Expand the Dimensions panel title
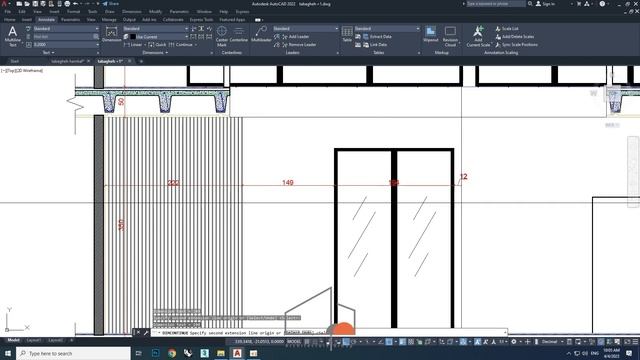The width and height of the screenshot is (640, 360). pyautogui.click(x=155, y=53)
